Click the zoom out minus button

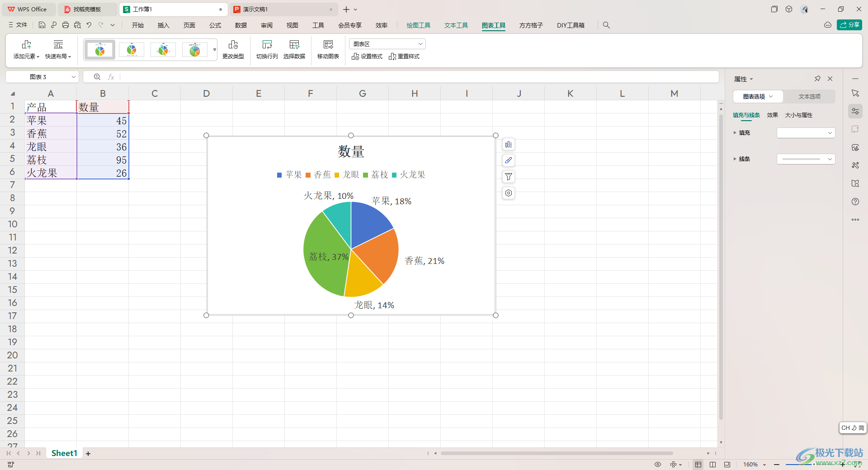pos(777,465)
